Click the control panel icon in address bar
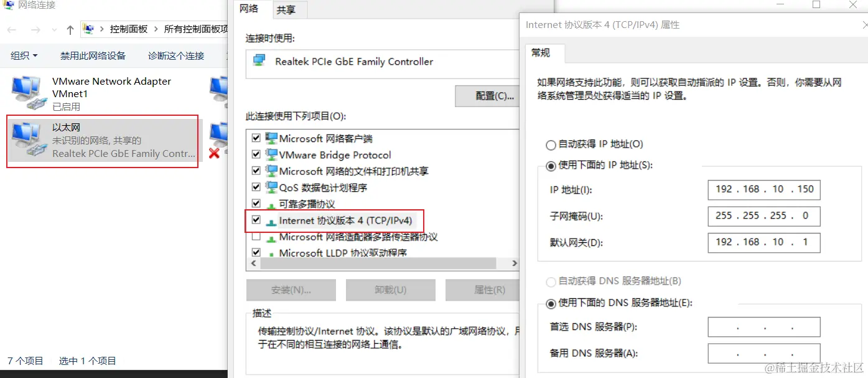The image size is (868, 378). pos(89,29)
